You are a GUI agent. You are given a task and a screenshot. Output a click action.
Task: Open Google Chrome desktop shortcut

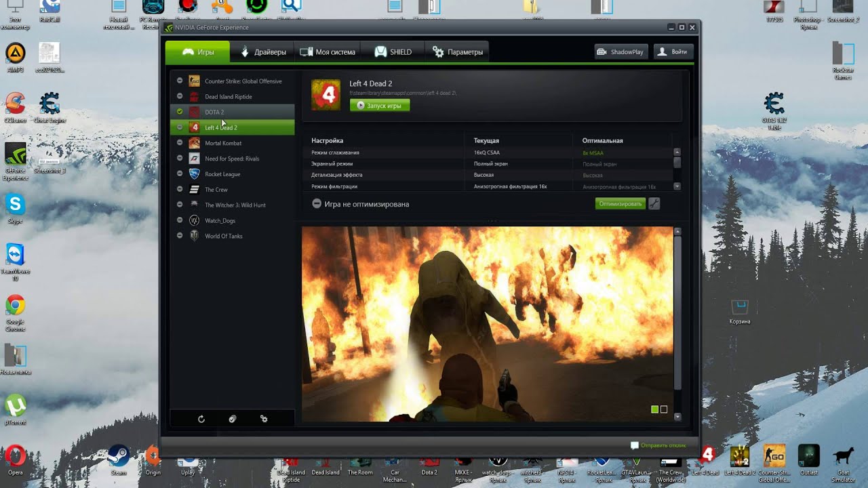point(15,312)
